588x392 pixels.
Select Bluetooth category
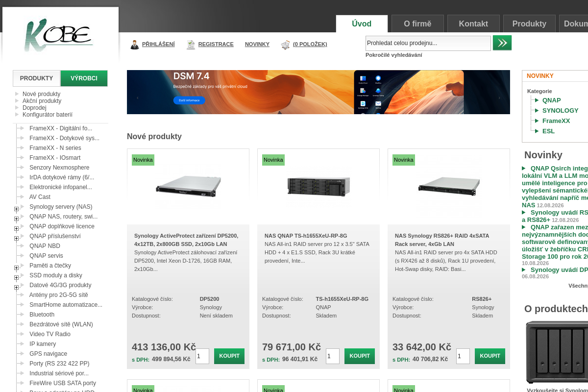42,315
